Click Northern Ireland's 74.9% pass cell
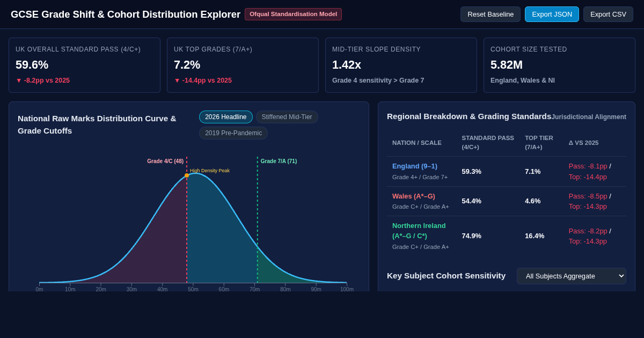This screenshot has width=644, height=338. coord(472,236)
